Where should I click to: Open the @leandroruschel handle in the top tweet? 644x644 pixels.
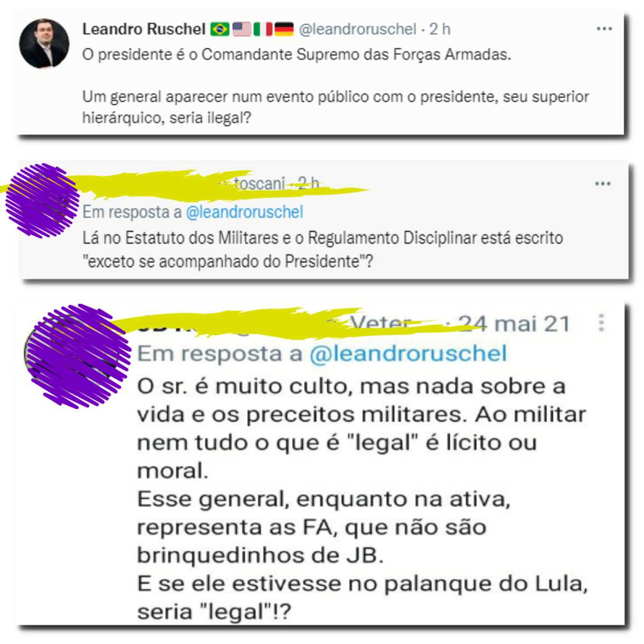click(x=357, y=29)
